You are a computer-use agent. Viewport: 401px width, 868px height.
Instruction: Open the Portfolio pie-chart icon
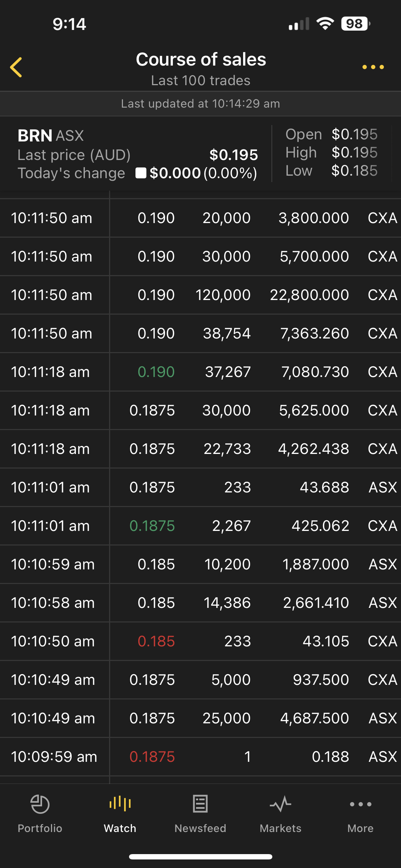[40, 804]
